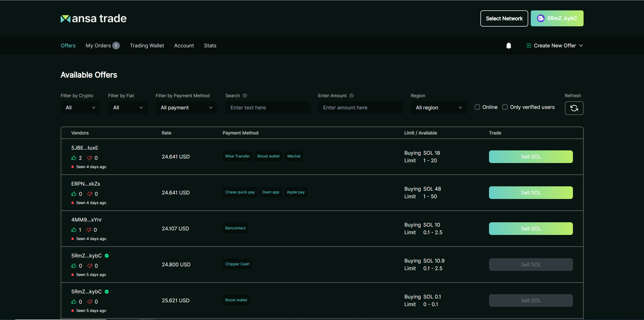Click the ansa trade logo
The height and width of the screenshot is (320, 644).
tap(94, 18)
